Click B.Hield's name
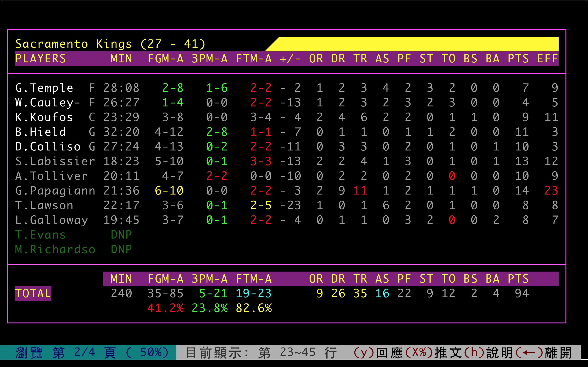 click(x=41, y=132)
